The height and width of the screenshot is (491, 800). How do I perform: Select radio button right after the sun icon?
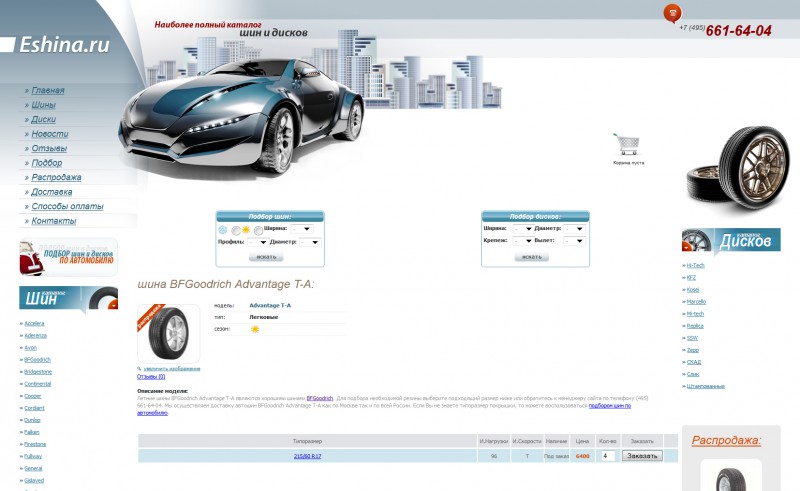[258, 231]
